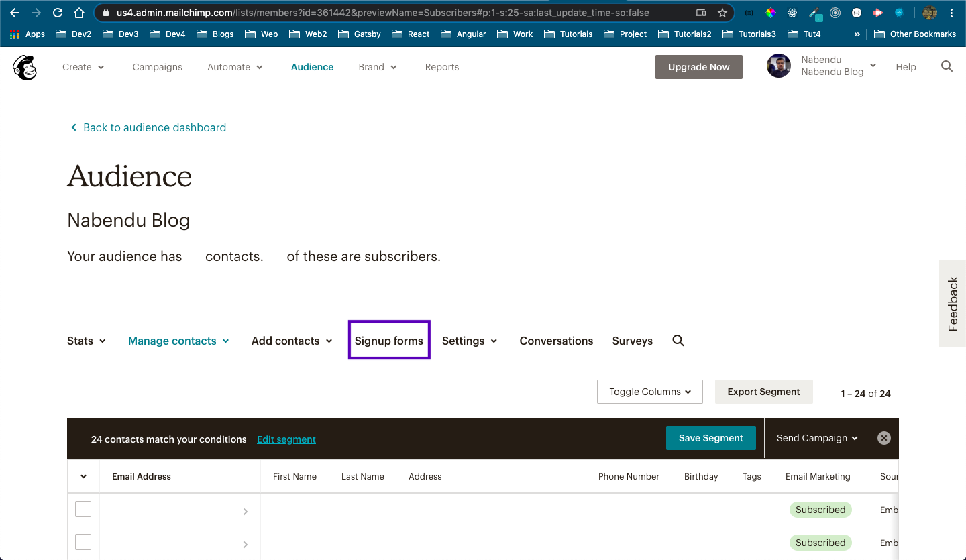Viewport: 966px width, 560px height.
Task: Click the curly-braces extension icon
Action: point(749,13)
